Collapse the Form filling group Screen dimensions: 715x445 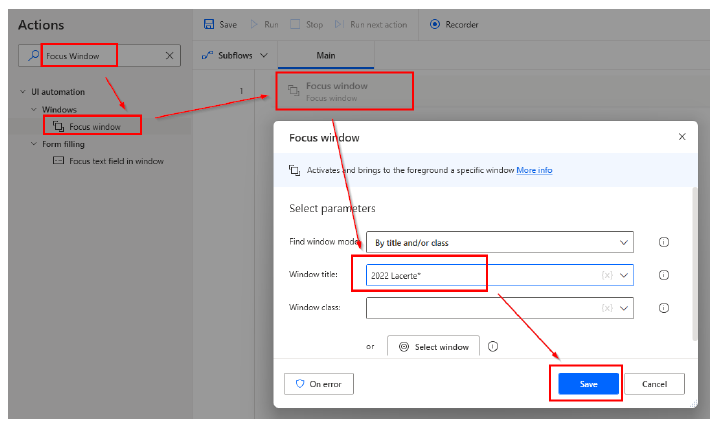(x=33, y=144)
